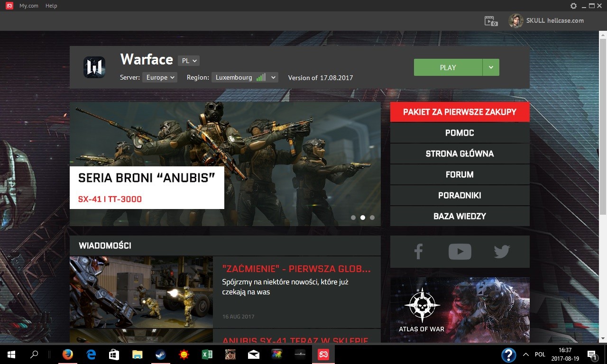Open BAZA WIEDZY section
607x364 pixels.
[460, 216]
